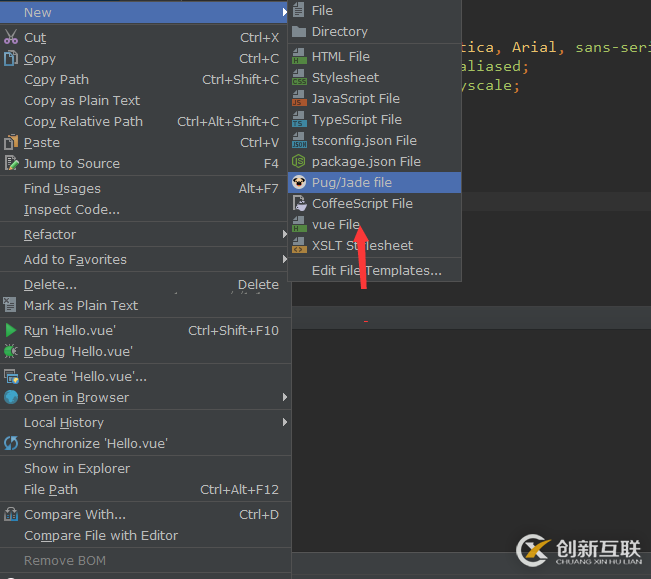This screenshot has height=579, width=651.
Task: Click the Cut scissors icon
Action: click(x=11, y=37)
